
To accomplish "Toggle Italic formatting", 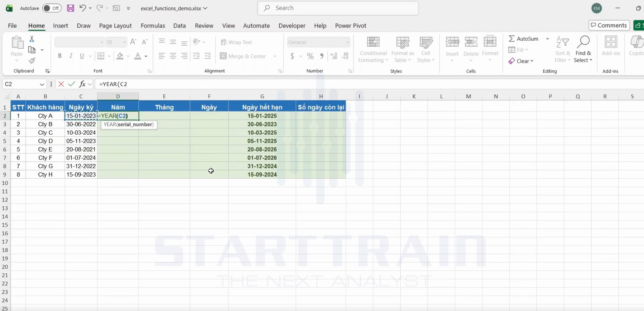I will click(x=71, y=56).
